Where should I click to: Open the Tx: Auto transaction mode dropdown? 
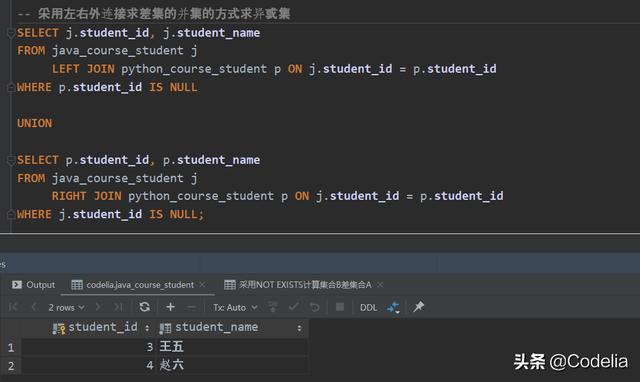[235, 307]
